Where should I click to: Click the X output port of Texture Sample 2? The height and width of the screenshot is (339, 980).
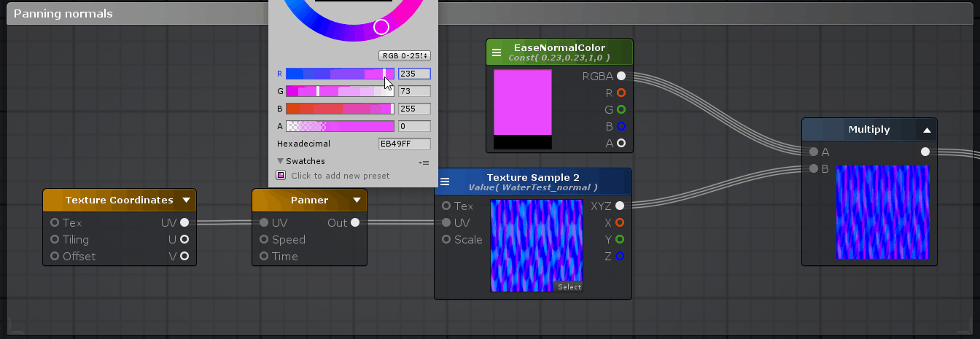coord(620,222)
